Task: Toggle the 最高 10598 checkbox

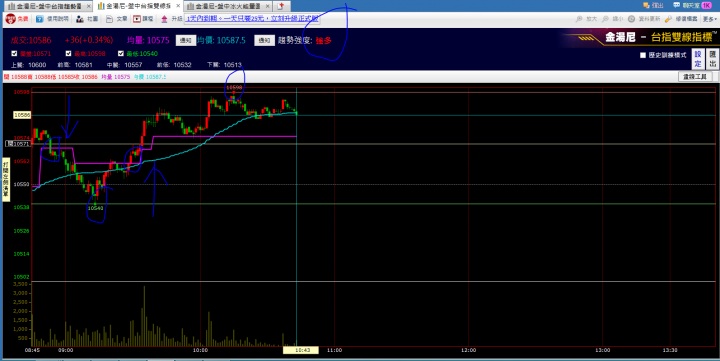Action: 68,53
